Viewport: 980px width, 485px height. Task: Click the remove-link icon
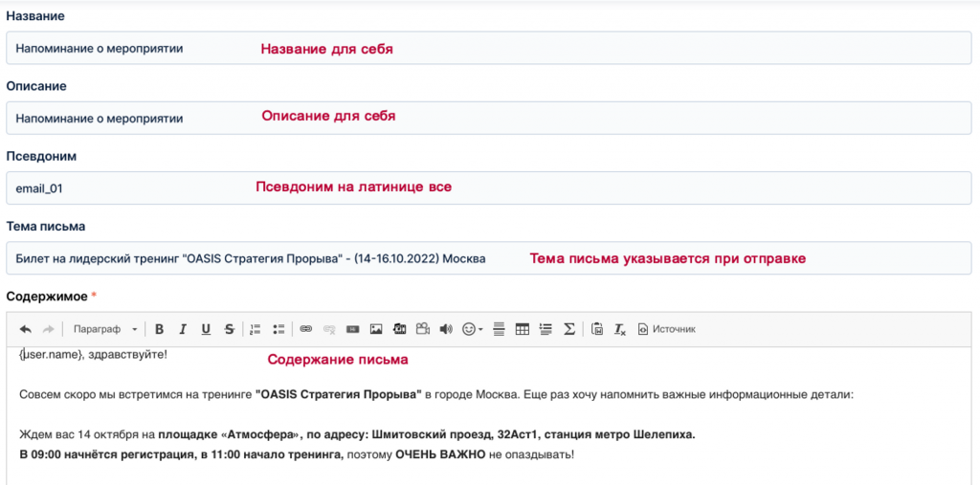point(329,329)
